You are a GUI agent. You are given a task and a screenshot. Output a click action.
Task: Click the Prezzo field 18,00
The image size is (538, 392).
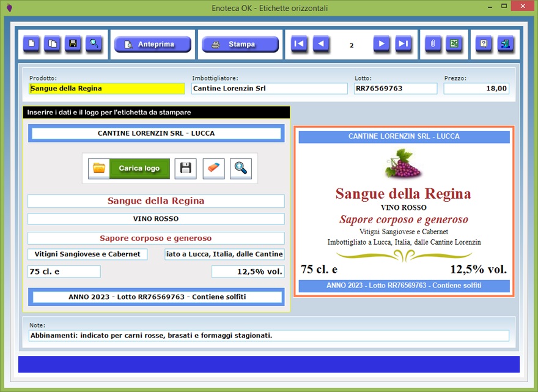(x=477, y=88)
